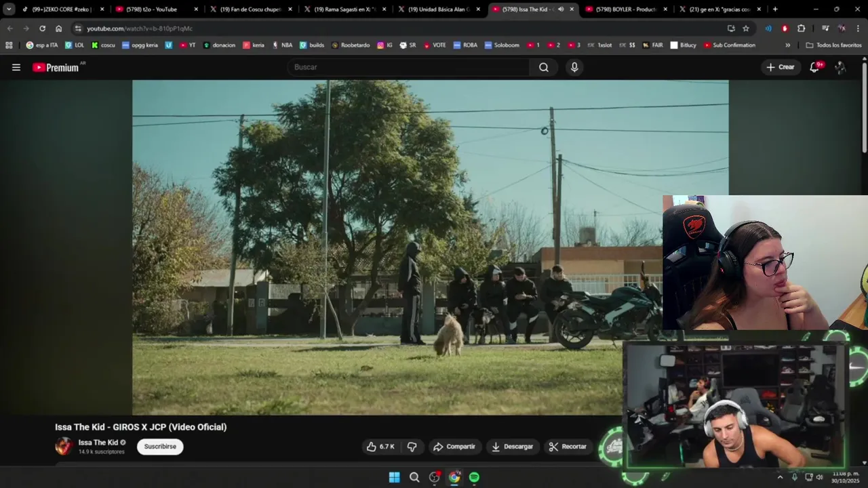Go forward with the browser forward arrow
This screenshot has width=868, height=488.
click(26, 28)
